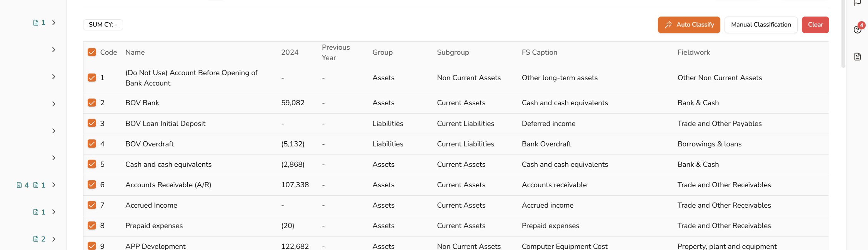Click the document icon in the first sidebar row
The width and height of the screenshot is (868, 250).
tap(36, 23)
